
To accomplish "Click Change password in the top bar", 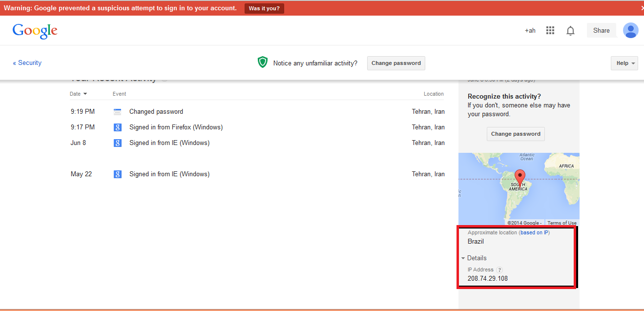I will tap(396, 63).
